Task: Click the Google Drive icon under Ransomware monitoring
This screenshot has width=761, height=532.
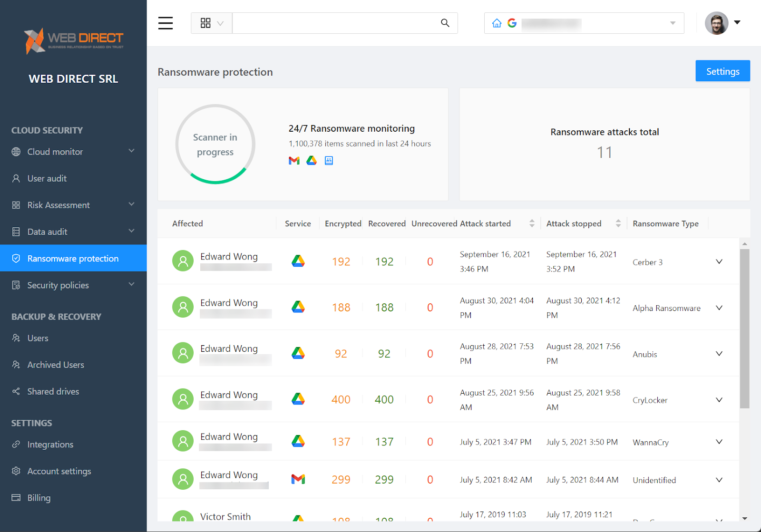Action: coord(312,161)
